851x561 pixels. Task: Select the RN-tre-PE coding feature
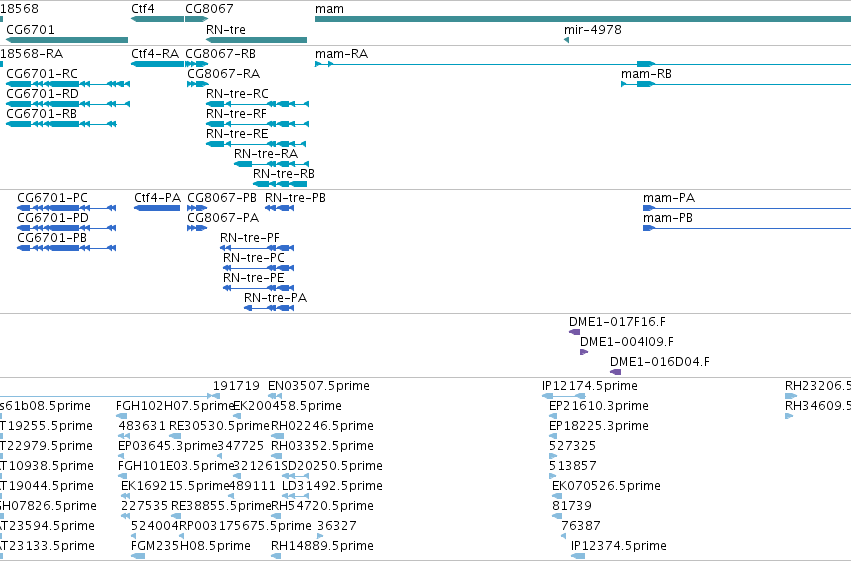tap(259, 288)
